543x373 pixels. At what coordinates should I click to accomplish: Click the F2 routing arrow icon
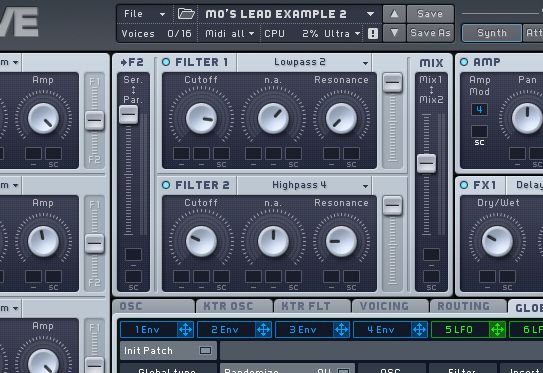124,62
